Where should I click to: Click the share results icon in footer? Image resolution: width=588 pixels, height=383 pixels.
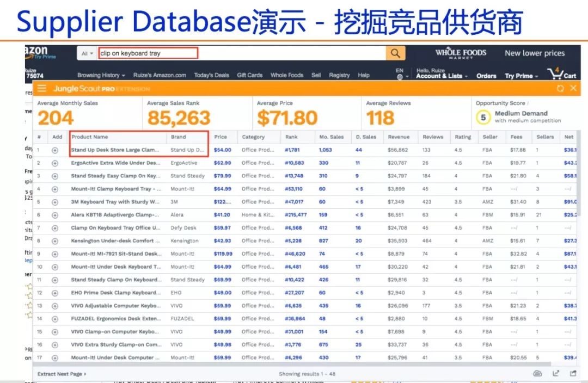tap(573, 373)
